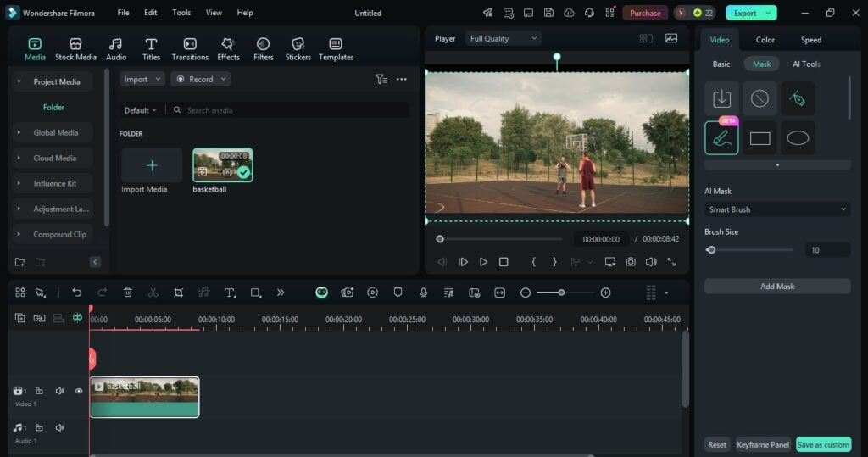Open the Keyframe Panel button
Screen dimensions: 868x457
(763, 444)
